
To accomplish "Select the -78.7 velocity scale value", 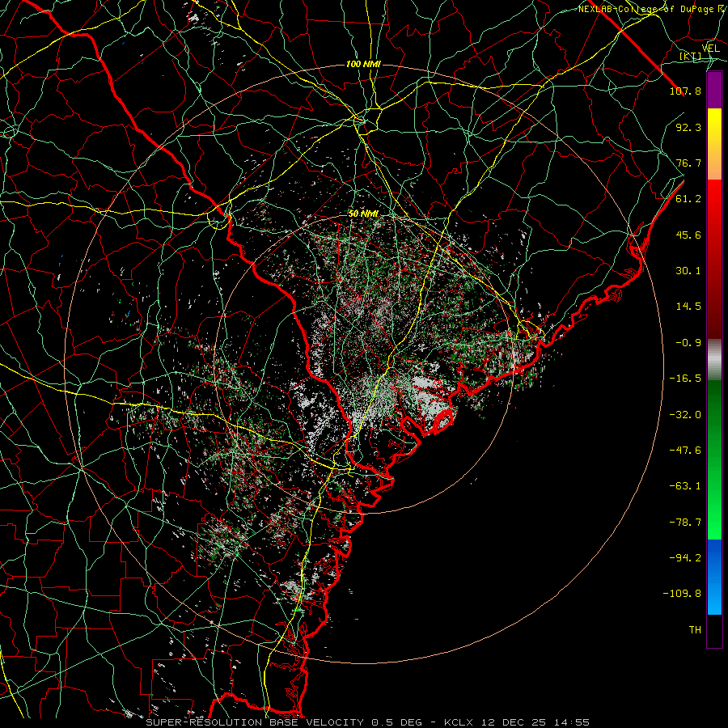I will [685, 523].
